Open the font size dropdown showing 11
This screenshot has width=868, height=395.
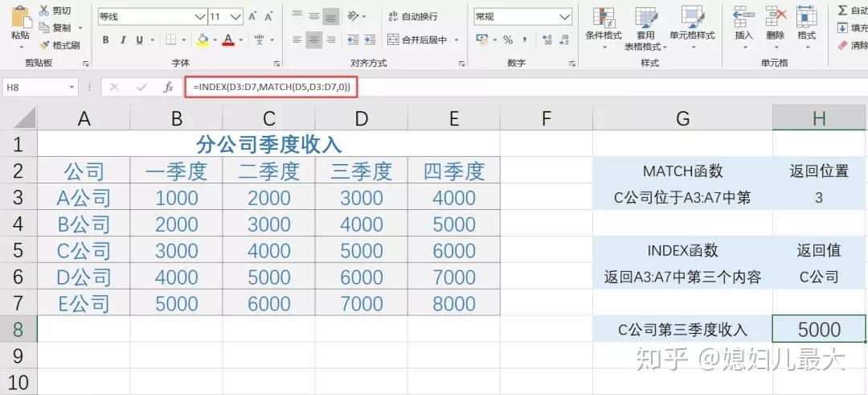tap(236, 17)
